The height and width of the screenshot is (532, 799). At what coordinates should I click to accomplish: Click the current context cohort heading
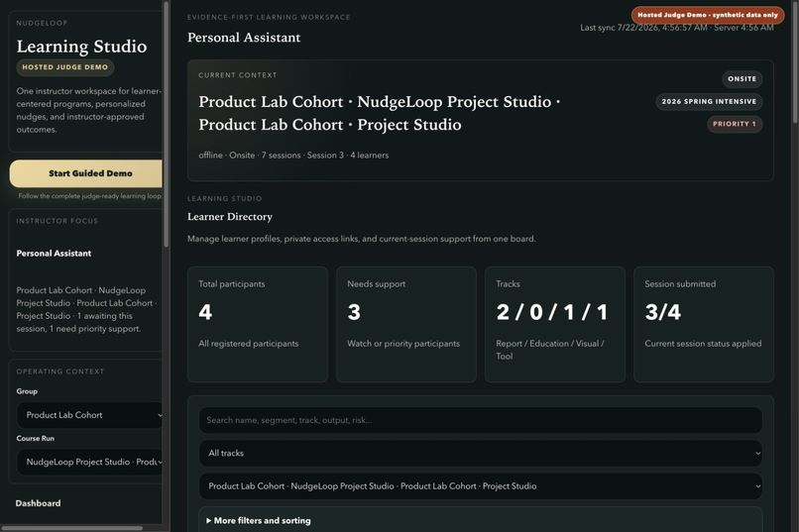pos(380,113)
